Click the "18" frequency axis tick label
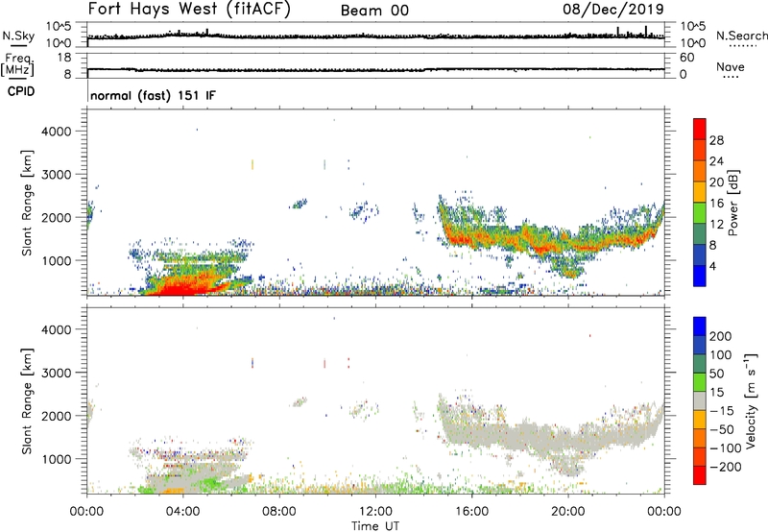768x532 pixels. pyautogui.click(x=64, y=58)
